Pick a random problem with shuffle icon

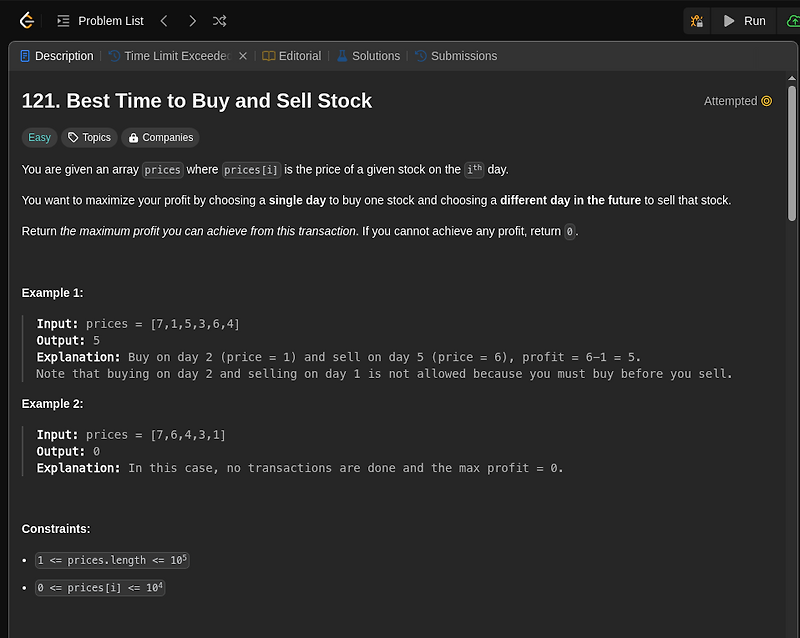(x=220, y=21)
